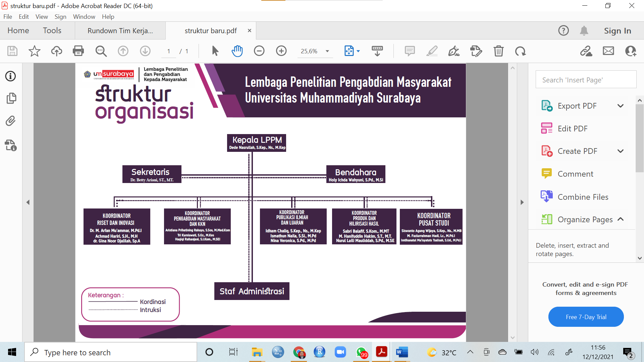Open the Help question mark
This screenshot has width=644, height=362.
(x=563, y=31)
